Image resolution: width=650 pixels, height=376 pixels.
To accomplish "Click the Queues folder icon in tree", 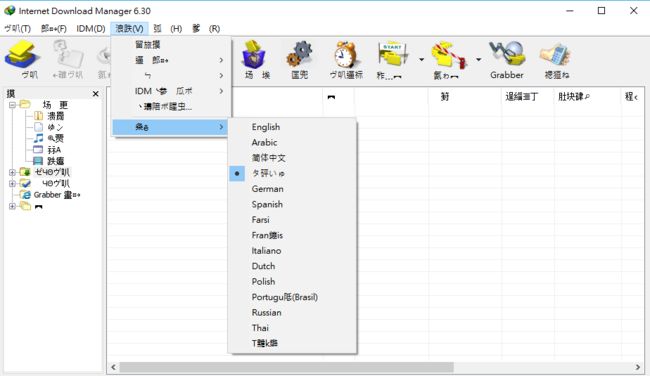I will [25, 206].
